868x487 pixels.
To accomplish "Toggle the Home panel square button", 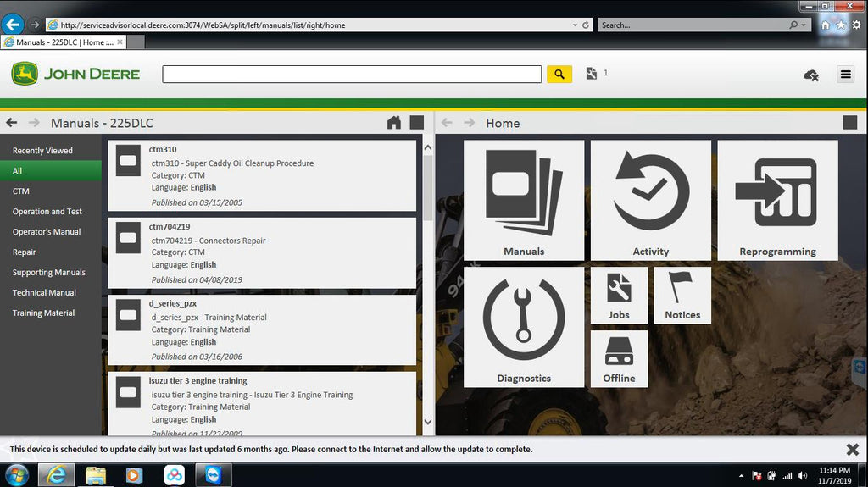I will (850, 123).
